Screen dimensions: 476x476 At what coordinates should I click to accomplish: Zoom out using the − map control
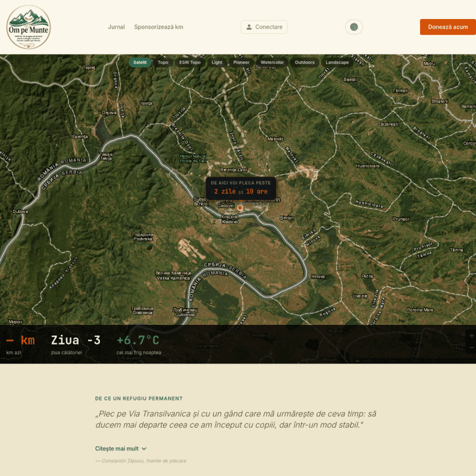[472, 348]
